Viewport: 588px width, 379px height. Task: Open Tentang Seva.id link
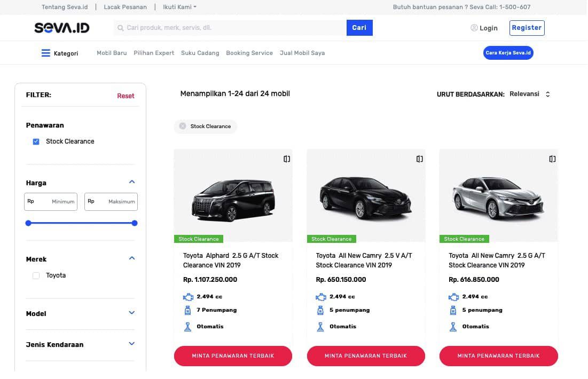coord(65,7)
